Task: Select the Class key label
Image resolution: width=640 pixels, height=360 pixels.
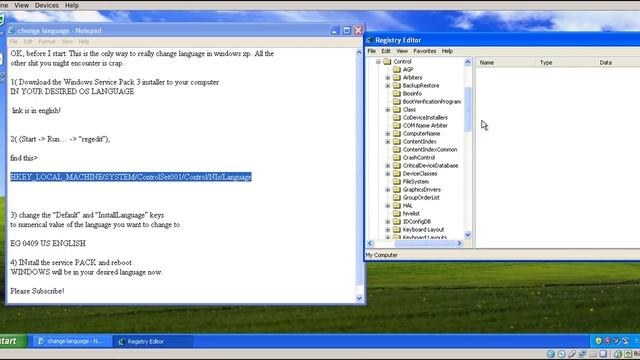Action: pyautogui.click(x=409, y=110)
